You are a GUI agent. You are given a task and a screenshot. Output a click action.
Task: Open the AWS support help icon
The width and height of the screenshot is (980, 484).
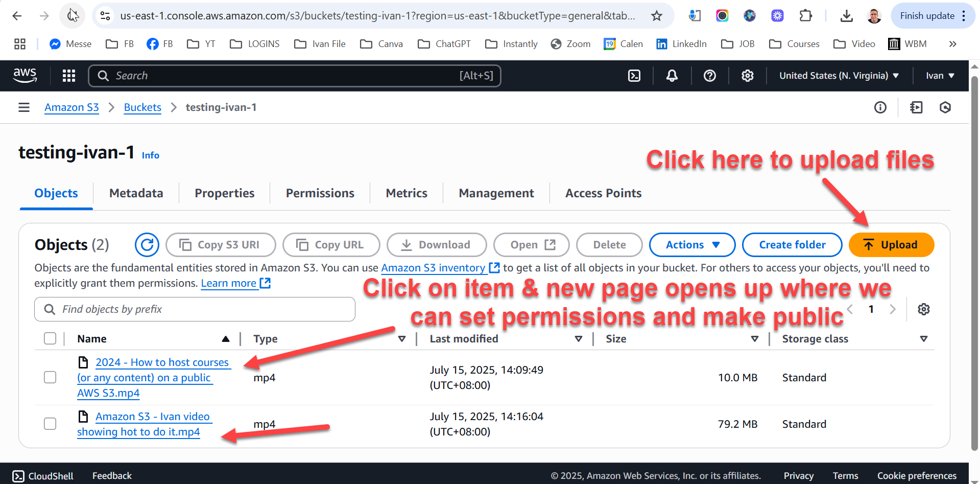tap(709, 76)
